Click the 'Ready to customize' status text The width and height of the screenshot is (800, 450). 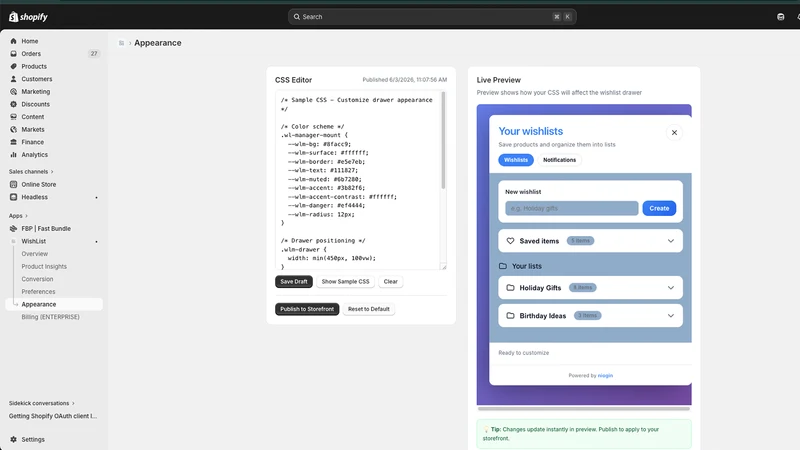[523, 353]
